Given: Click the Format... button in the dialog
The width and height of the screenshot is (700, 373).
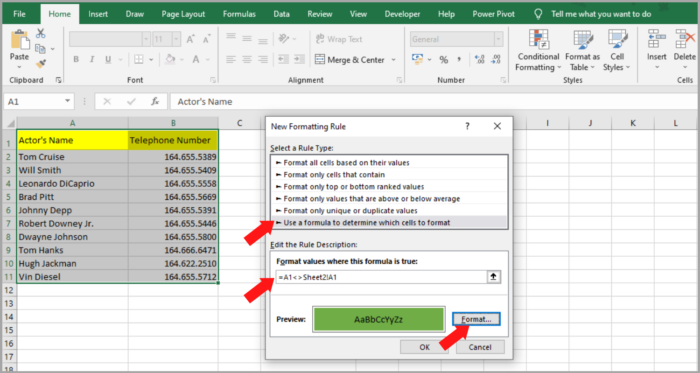Looking at the screenshot, I should [x=476, y=319].
